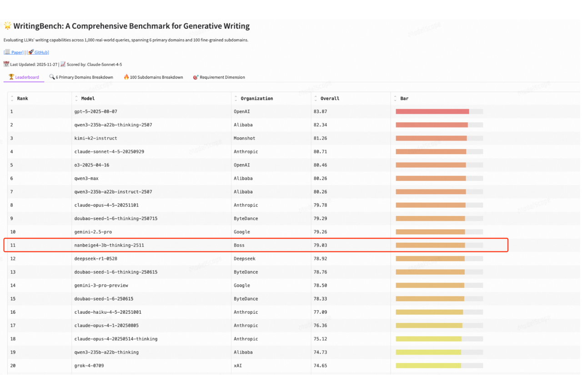
Task: Click the trophy icon on Leaderboard tab
Action: click(11, 77)
